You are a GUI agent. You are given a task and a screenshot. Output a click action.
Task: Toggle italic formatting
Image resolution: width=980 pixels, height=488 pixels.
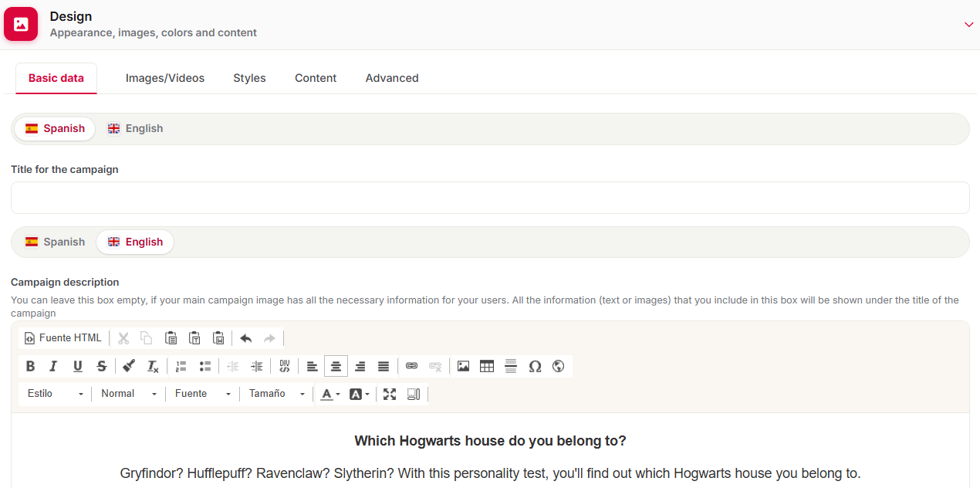tap(53, 366)
